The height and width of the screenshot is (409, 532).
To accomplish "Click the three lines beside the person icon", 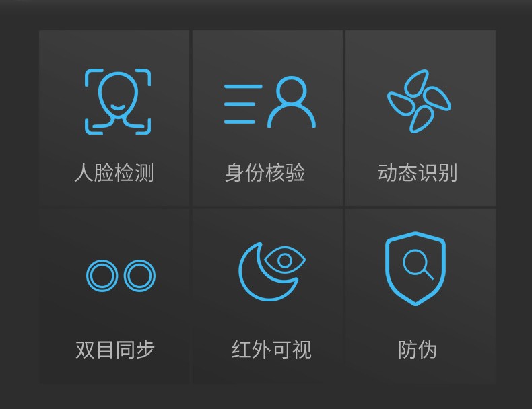I will pos(243,104).
